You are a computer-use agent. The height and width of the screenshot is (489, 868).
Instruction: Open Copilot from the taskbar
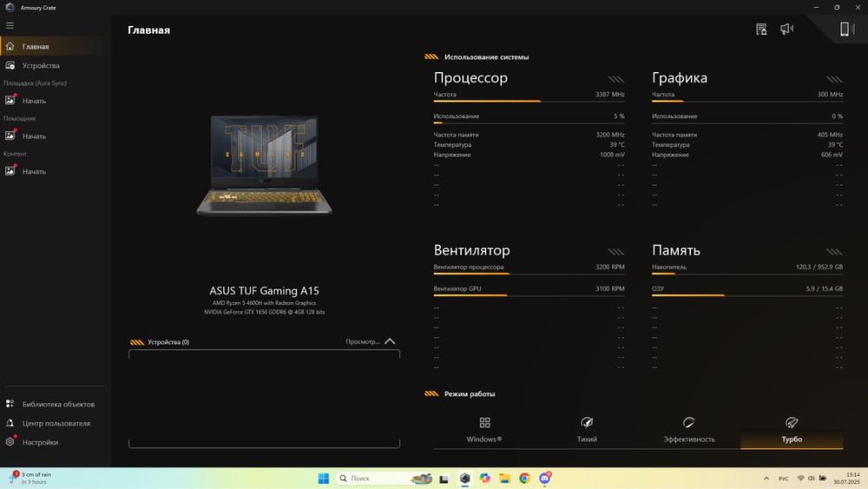485,478
